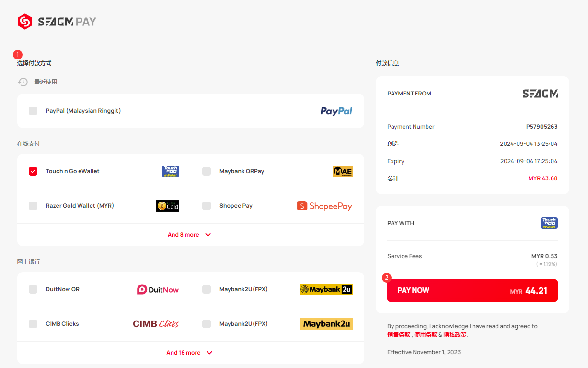Click the yellow Maybank2u logo
Viewport: 588px width, 368px height.
coord(326,324)
